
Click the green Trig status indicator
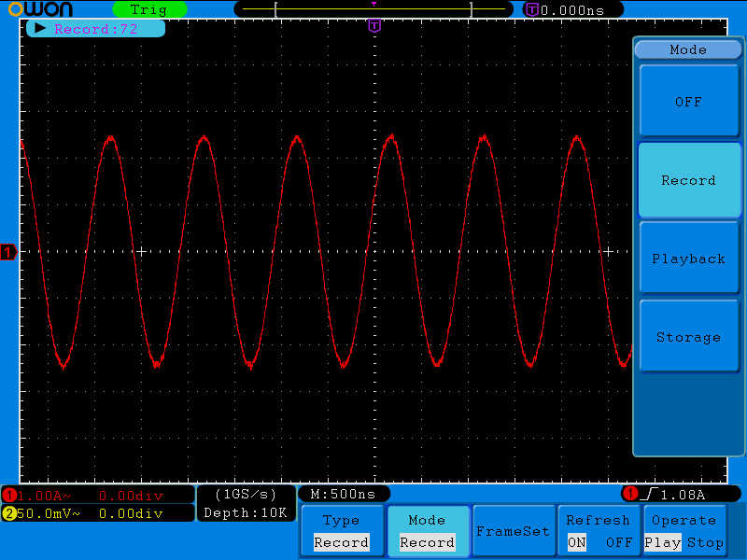click(x=148, y=9)
